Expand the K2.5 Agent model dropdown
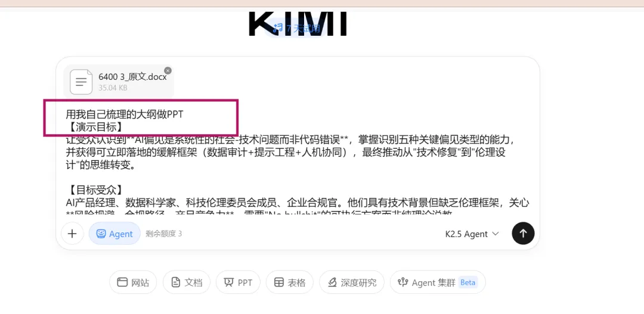Image resolution: width=644 pixels, height=314 pixels. pos(472,234)
